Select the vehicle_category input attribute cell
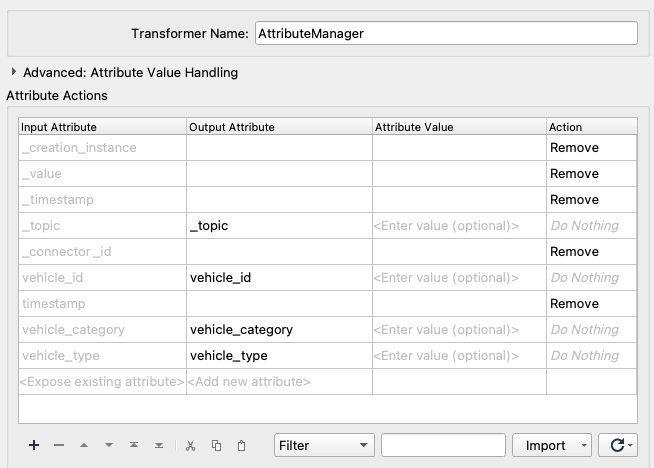 (x=102, y=330)
